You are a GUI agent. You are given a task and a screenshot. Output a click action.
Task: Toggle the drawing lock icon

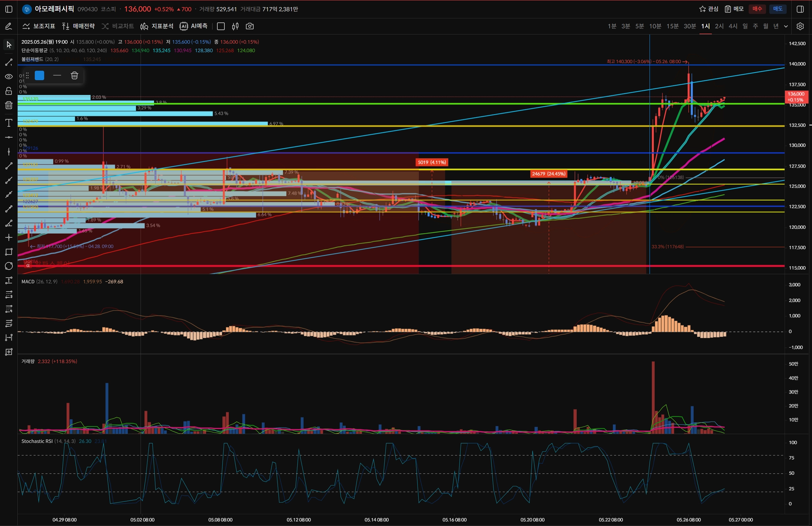coord(8,91)
